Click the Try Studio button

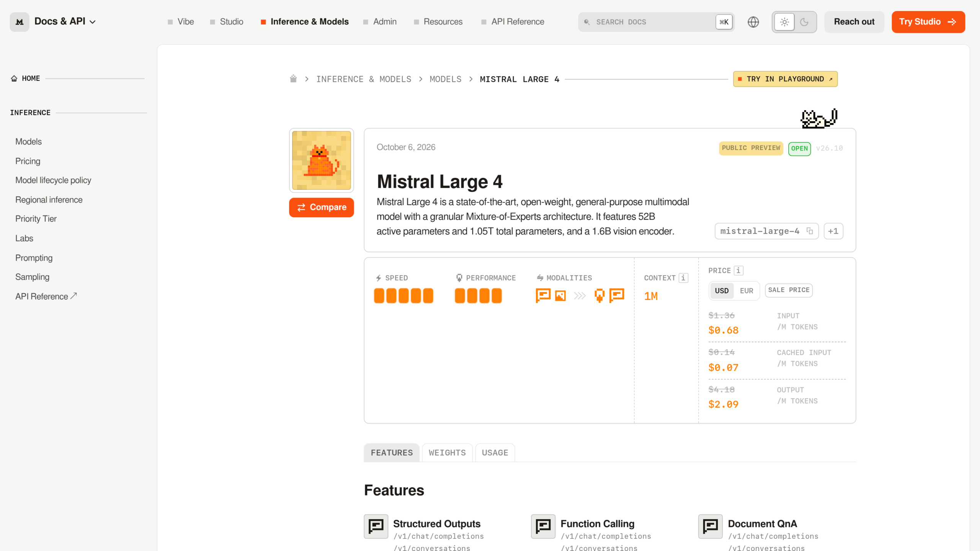pyautogui.click(x=928, y=22)
